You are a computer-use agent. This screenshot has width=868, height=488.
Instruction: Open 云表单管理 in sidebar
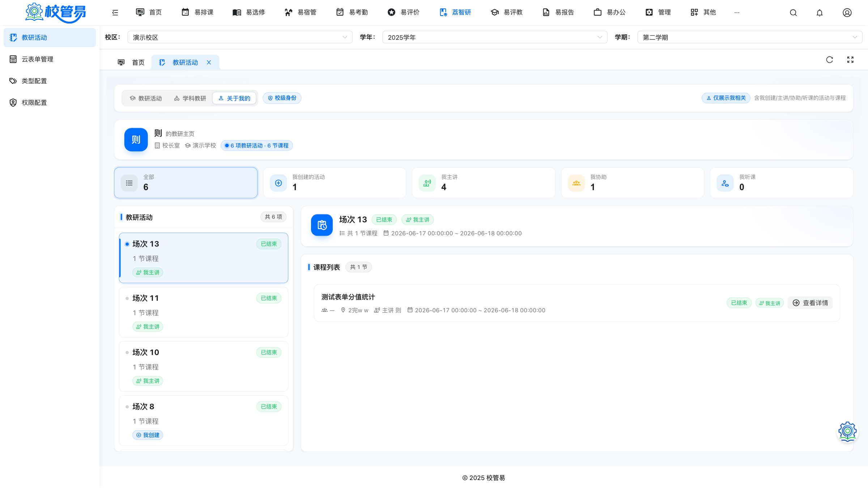(50, 59)
